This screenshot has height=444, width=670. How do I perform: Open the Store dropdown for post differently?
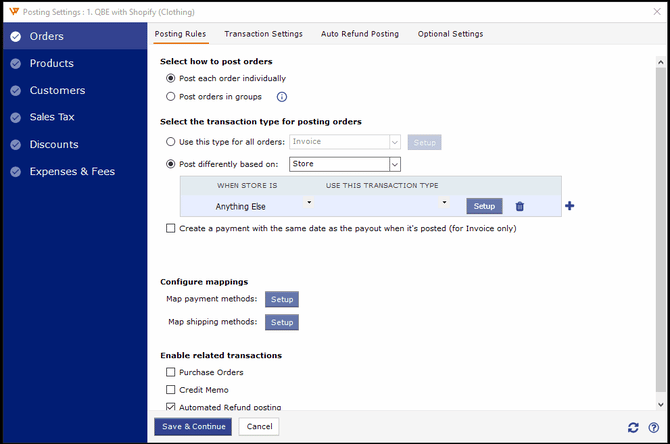[x=394, y=164]
